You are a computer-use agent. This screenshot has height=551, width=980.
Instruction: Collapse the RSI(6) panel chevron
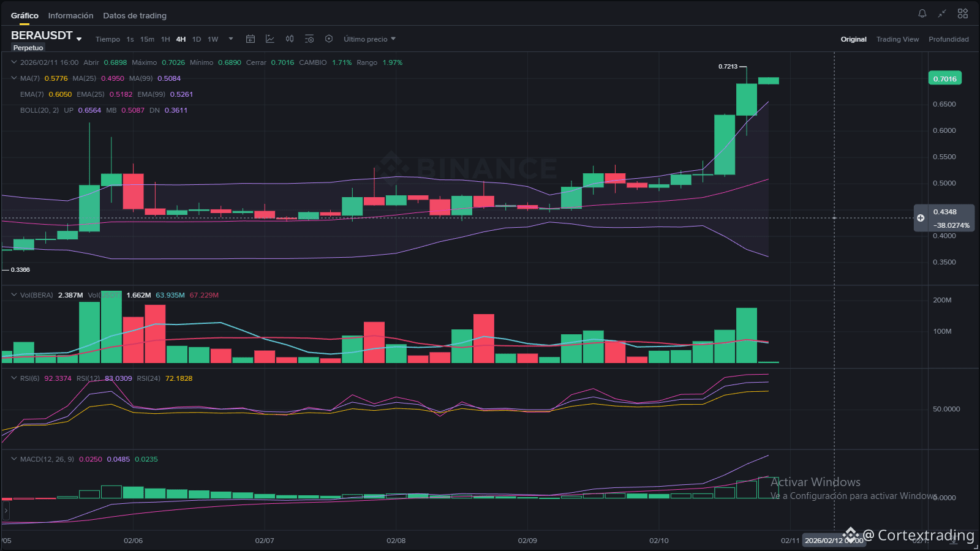tap(14, 378)
